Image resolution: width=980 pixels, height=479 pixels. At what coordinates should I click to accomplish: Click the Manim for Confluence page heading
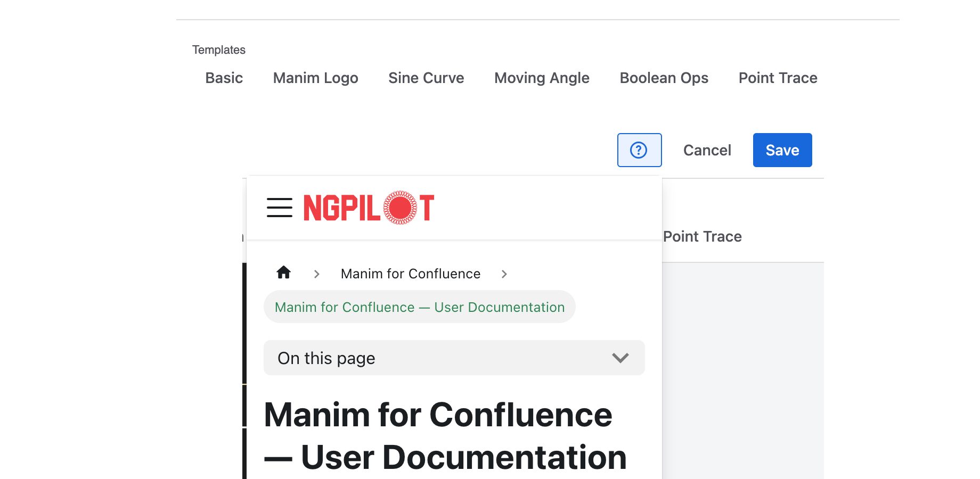coord(445,436)
